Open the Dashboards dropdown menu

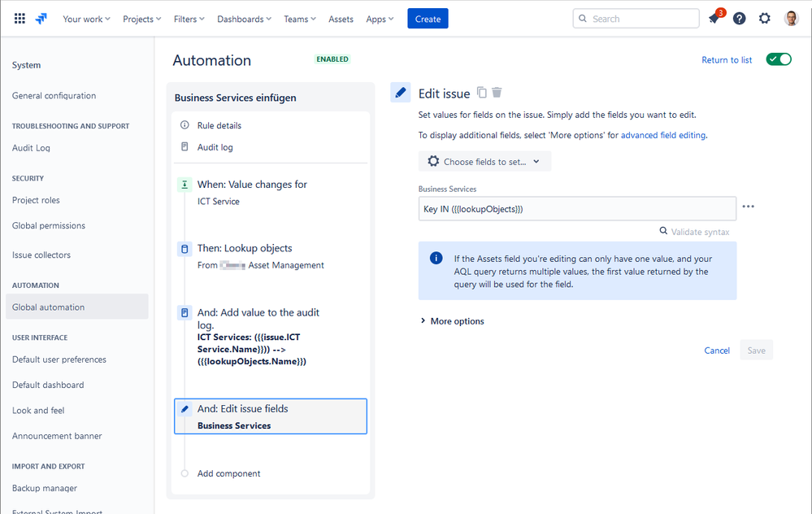point(244,19)
